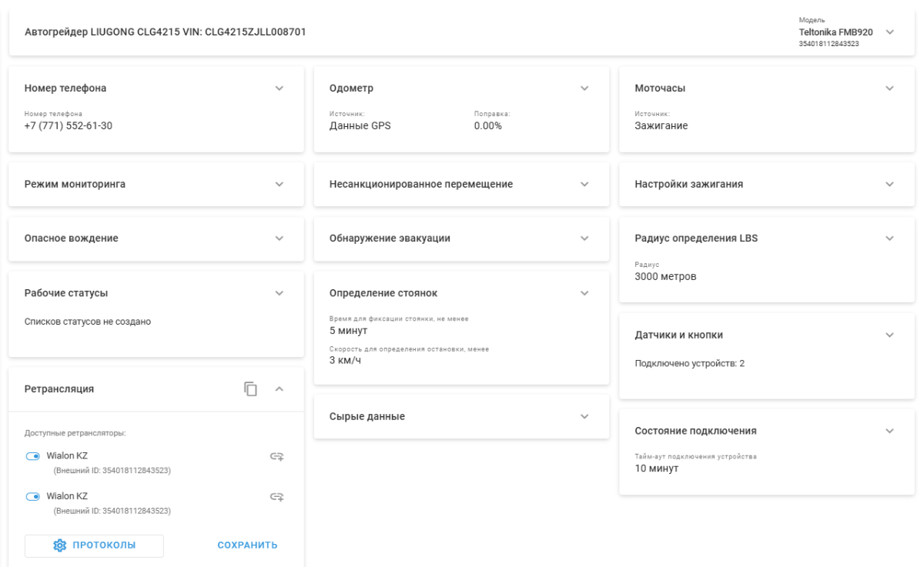
Task: Collapse the Ретрансляция panel
Action: click(x=280, y=389)
